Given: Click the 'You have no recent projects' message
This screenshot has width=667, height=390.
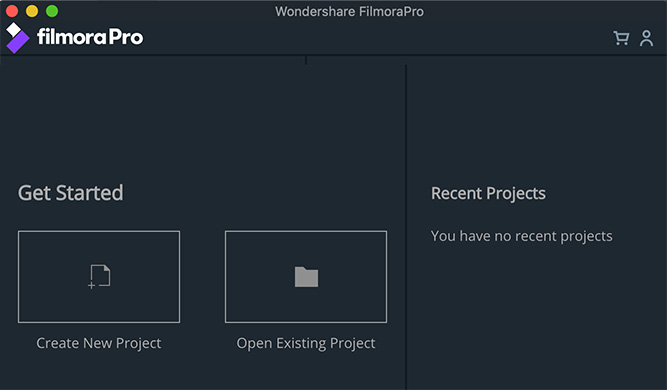Looking at the screenshot, I should (x=522, y=236).
